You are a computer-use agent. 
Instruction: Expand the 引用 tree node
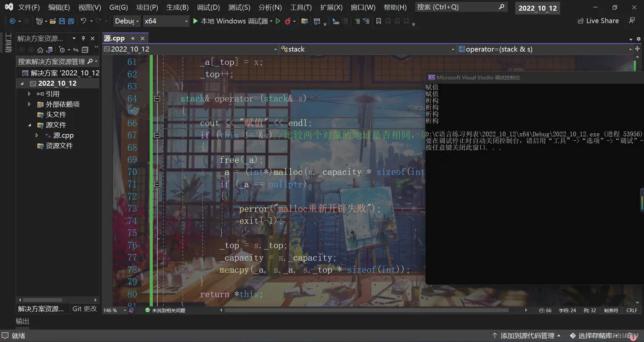(x=29, y=94)
